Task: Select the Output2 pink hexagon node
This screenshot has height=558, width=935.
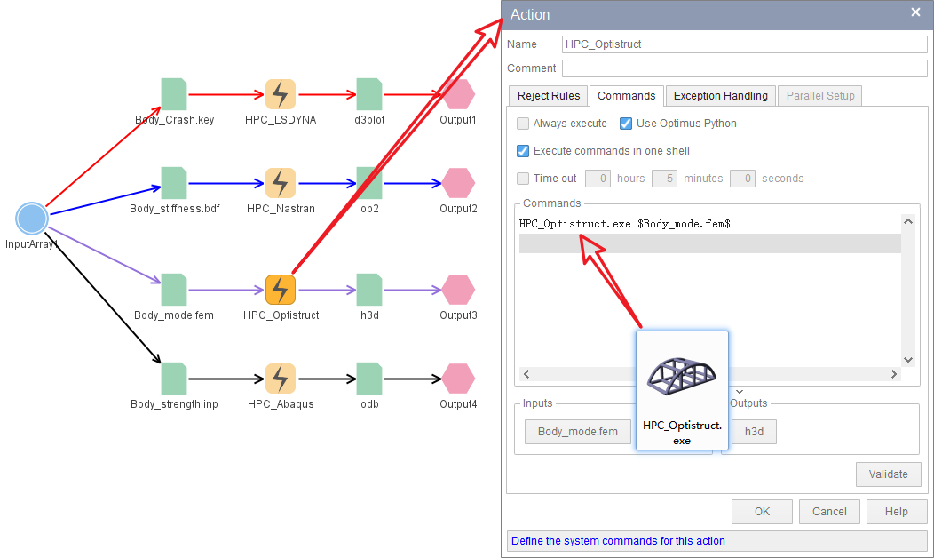Action: click(458, 183)
